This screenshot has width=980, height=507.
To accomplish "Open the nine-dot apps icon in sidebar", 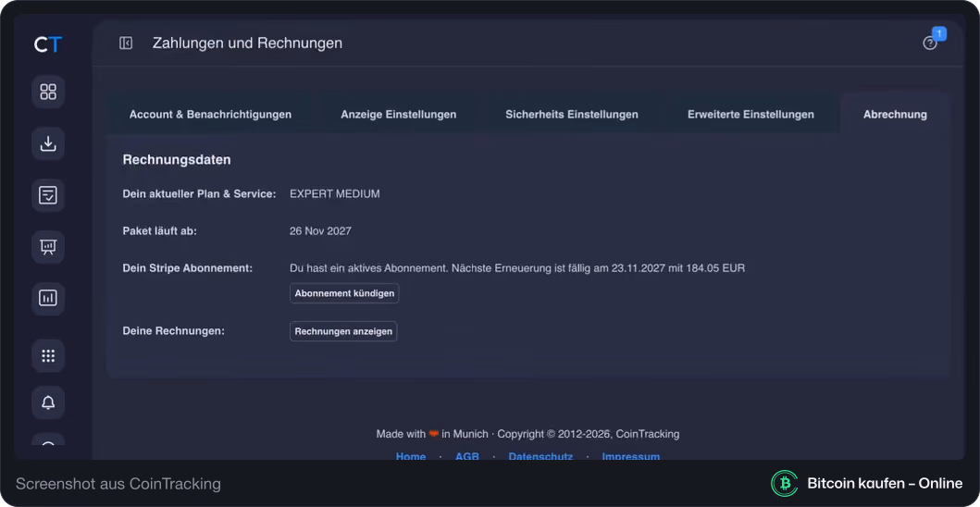I will pyautogui.click(x=48, y=355).
